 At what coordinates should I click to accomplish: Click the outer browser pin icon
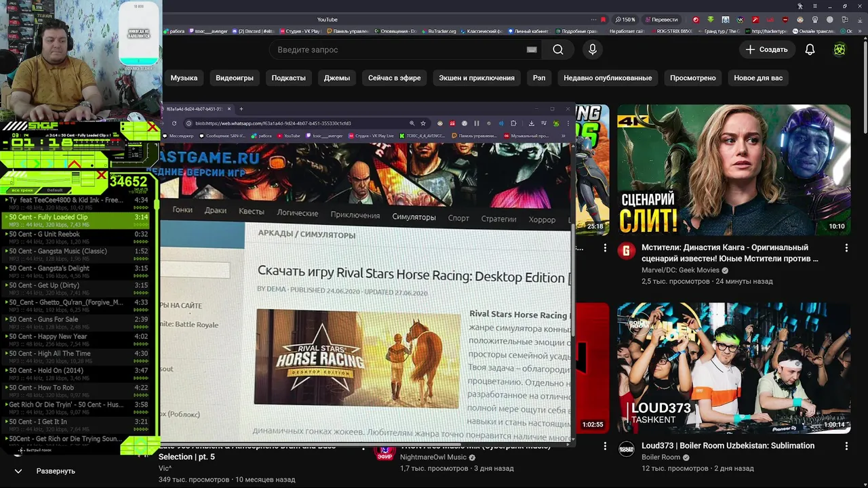(800, 6)
